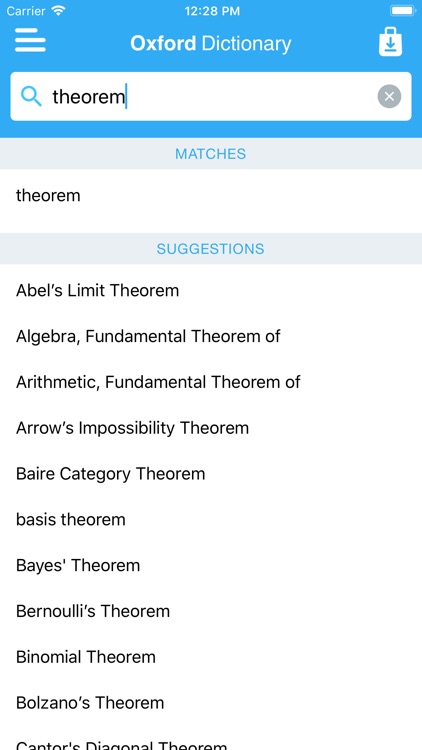
Task: Open Bernoulli's Theorem entry
Action: pos(211,611)
